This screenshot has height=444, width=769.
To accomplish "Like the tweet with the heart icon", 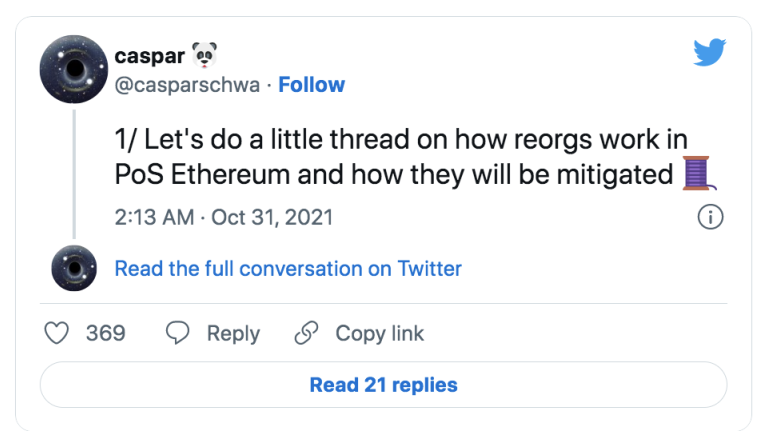I will pos(56,333).
